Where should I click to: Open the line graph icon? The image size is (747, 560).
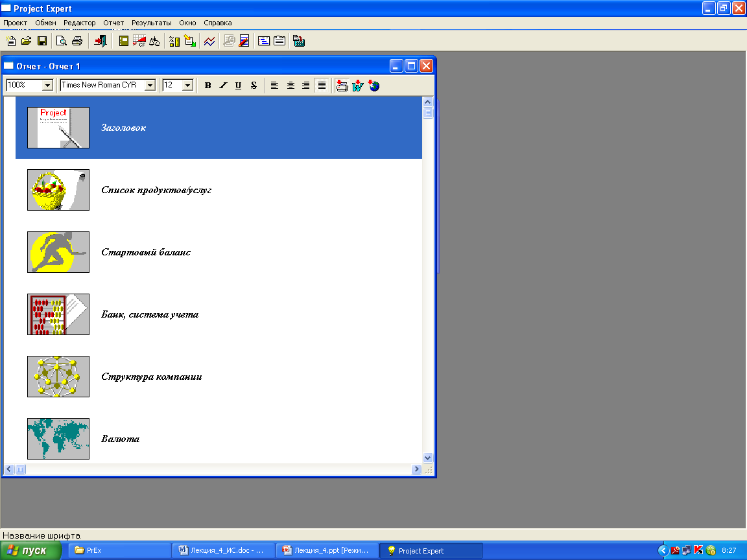(x=209, y=41)
